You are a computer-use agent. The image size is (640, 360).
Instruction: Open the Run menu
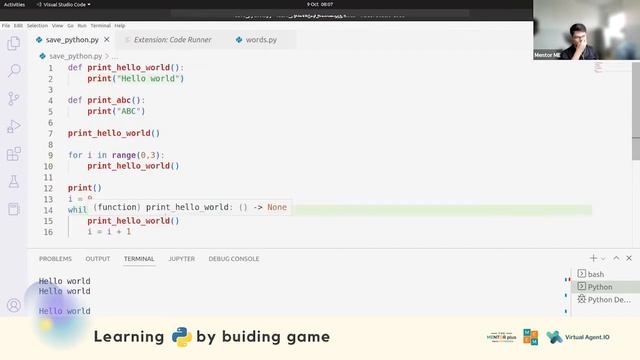click(82, 25)
